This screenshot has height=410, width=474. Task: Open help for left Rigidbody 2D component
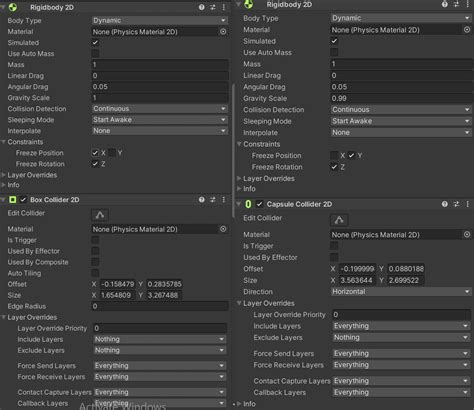(202, 7)
